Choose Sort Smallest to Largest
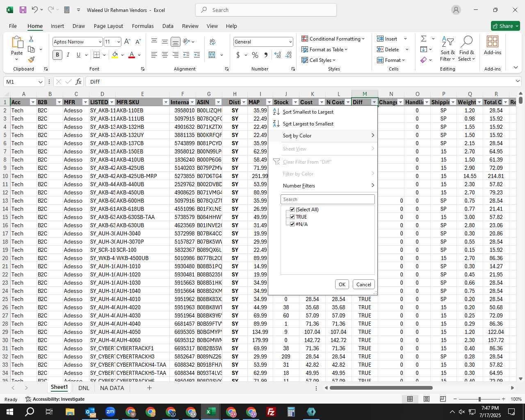This screenshot has height=420, width=525. point(322,112)
